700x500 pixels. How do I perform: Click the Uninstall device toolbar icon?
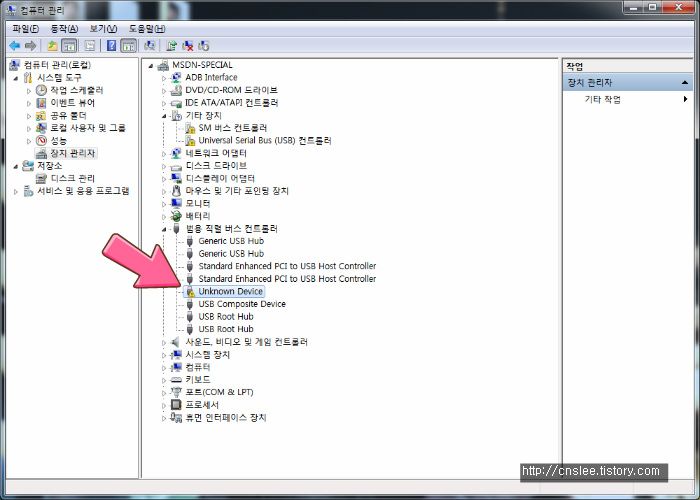tap(188, 46)
